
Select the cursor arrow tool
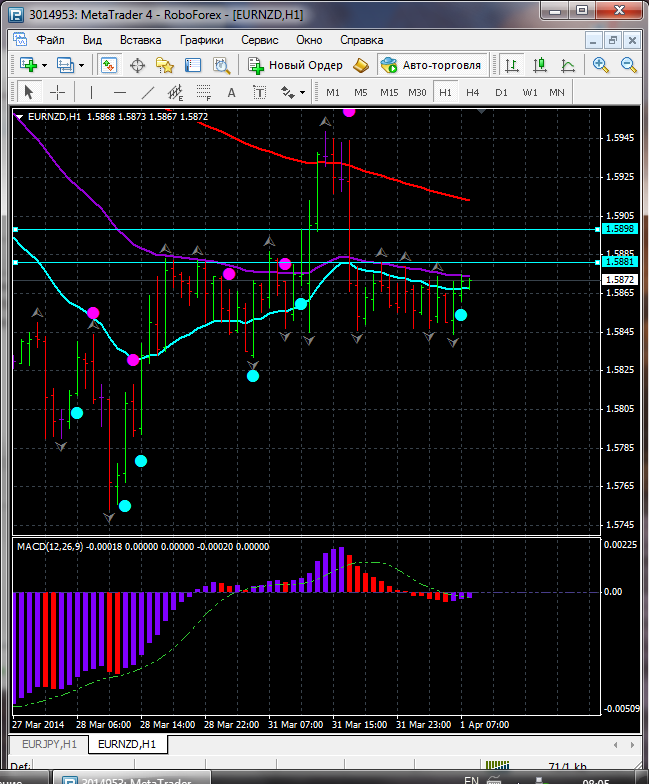click(x=28, y=92)
